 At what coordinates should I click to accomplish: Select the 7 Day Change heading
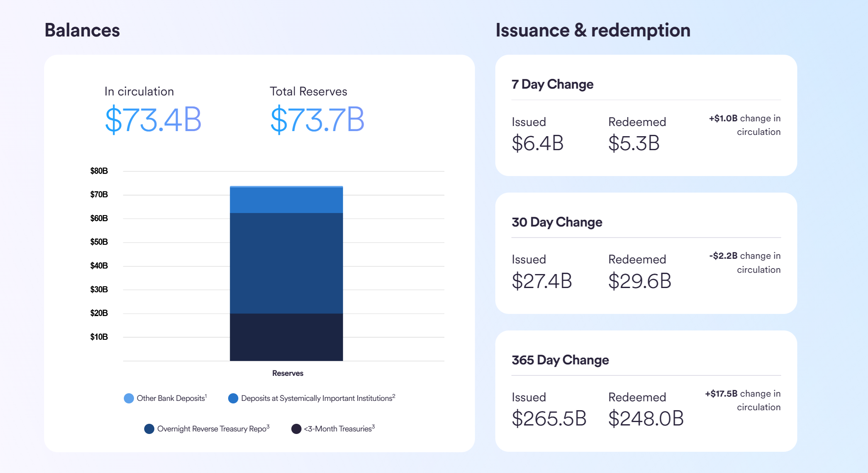(x=552, y=84)
